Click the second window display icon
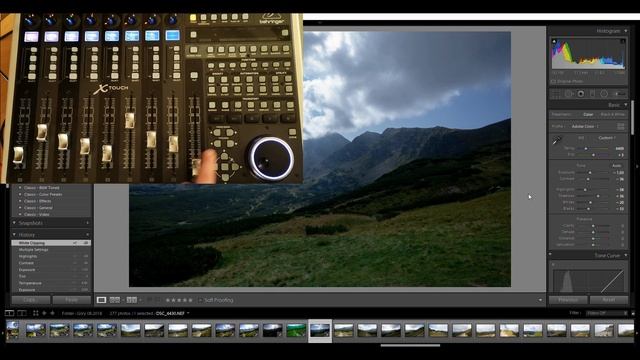Screen dimensions: 640x360 22,313
